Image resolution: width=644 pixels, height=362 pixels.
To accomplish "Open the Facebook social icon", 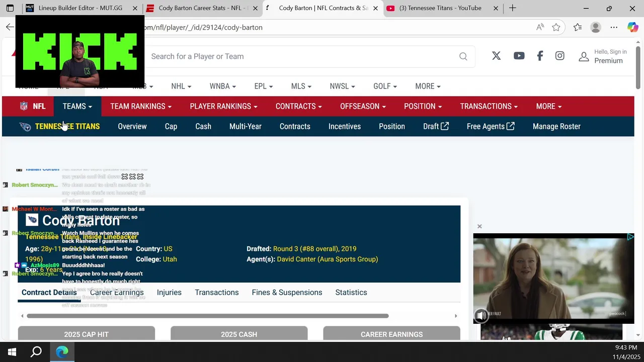I will click(x=540, y=56).
